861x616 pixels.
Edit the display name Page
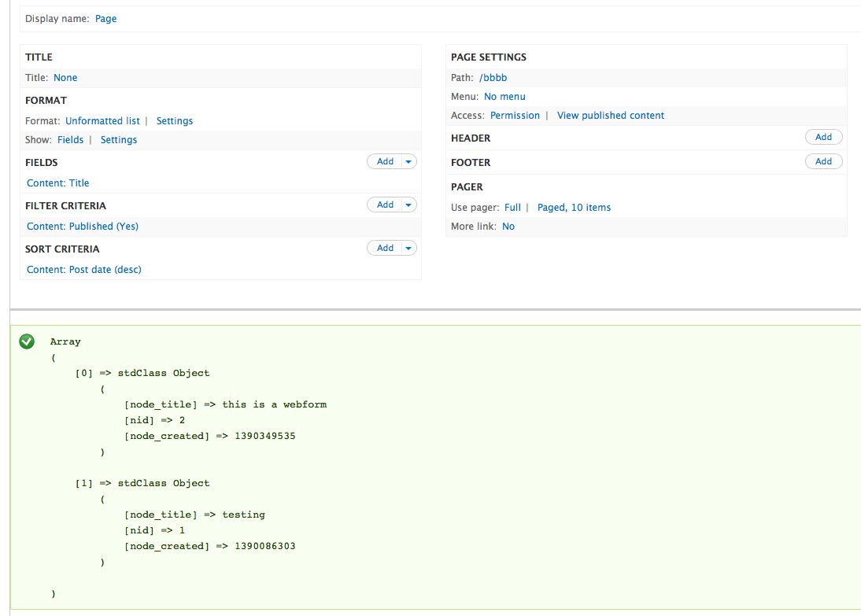pyautogui.click(x=105, y=19)
